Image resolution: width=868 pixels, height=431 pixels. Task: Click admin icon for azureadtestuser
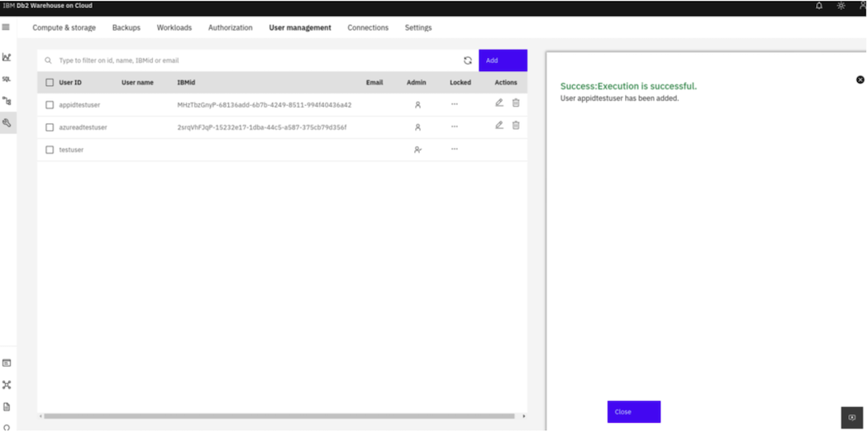(418, 127)
